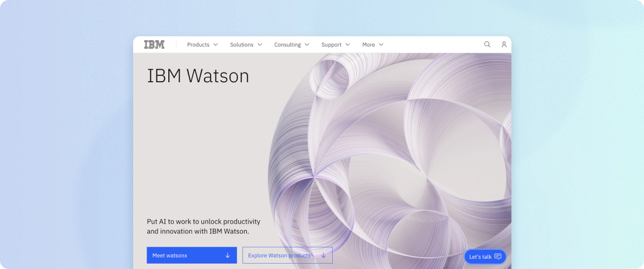Open the Consulting menu
Screen dimensions: 644x269
pyautogui.click(x=292, y=45)
